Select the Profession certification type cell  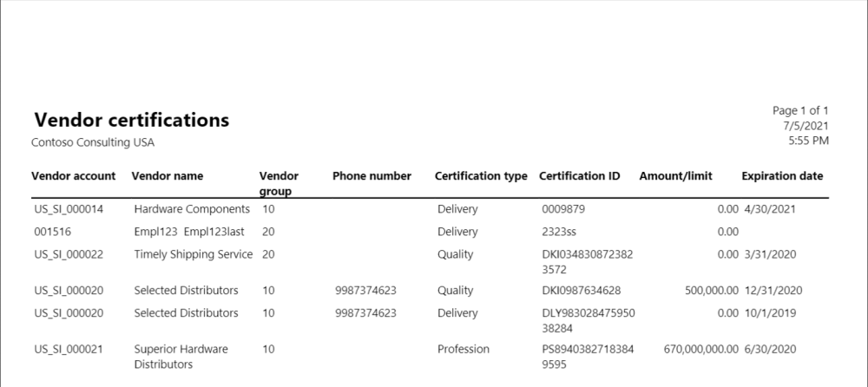click(464, 349)
